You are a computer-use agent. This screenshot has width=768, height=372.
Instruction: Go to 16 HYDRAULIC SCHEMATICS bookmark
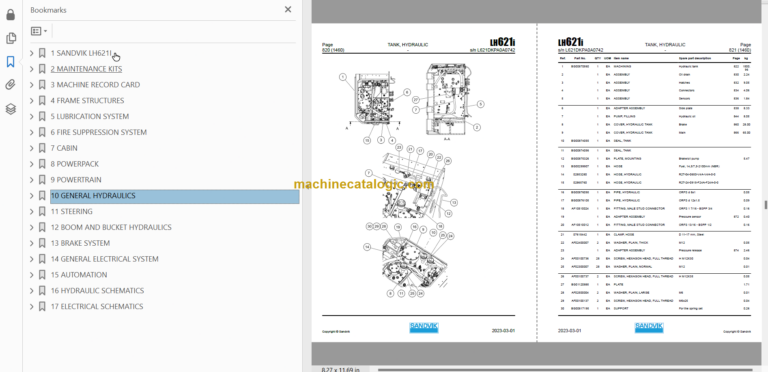pyautogui.click(x=97, y=291)
